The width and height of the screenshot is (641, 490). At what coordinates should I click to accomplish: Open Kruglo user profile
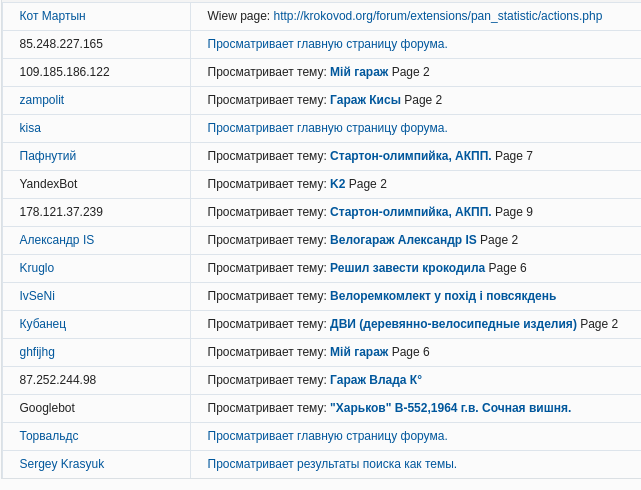tap(36, 268)
